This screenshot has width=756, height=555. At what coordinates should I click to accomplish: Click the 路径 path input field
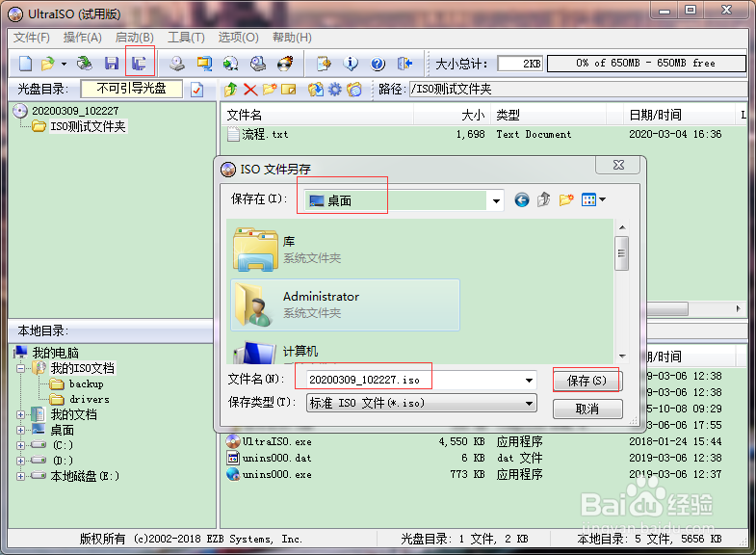[578, 90]
